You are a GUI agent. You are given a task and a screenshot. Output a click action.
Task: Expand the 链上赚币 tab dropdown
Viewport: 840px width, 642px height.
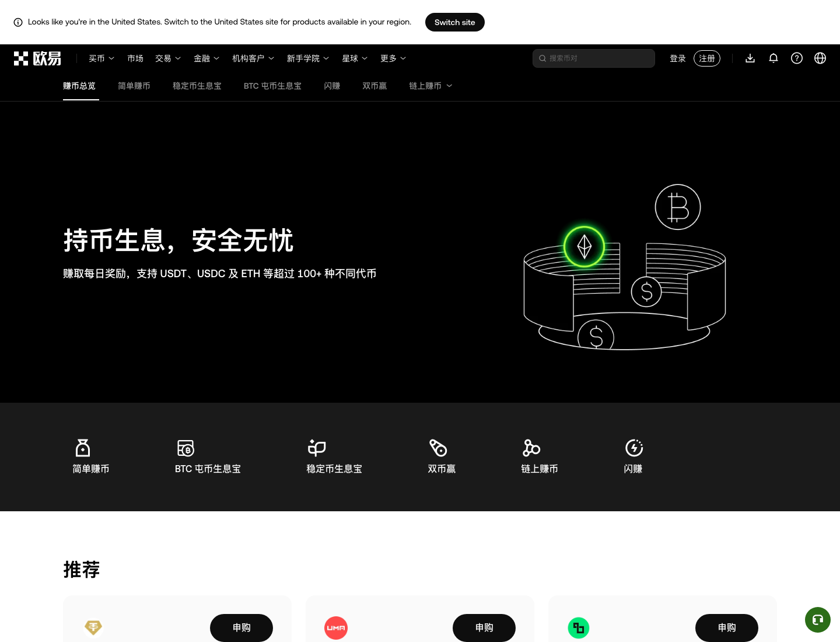(430, 86)
